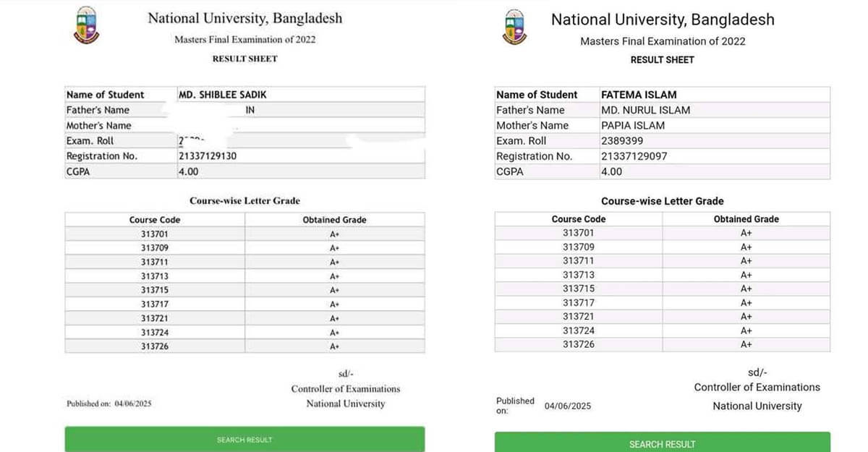Click course code 313717 on right sheet

point(579,303)
